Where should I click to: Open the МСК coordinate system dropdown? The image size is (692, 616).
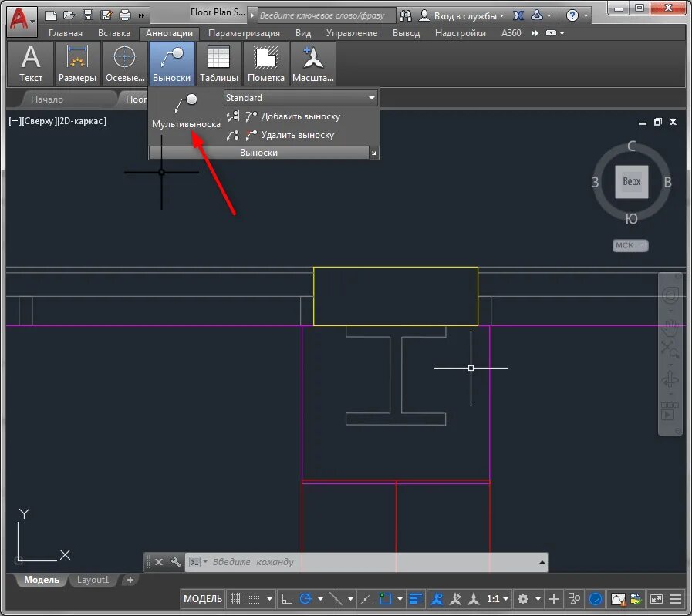pos(630,246)
